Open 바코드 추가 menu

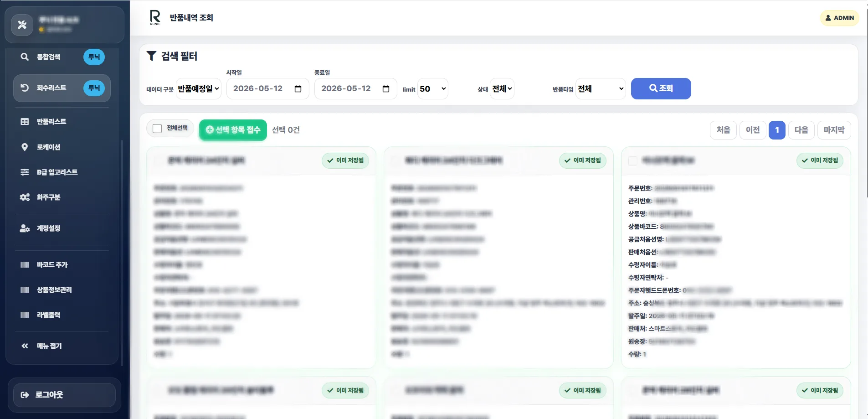click(x=62, y=265)
